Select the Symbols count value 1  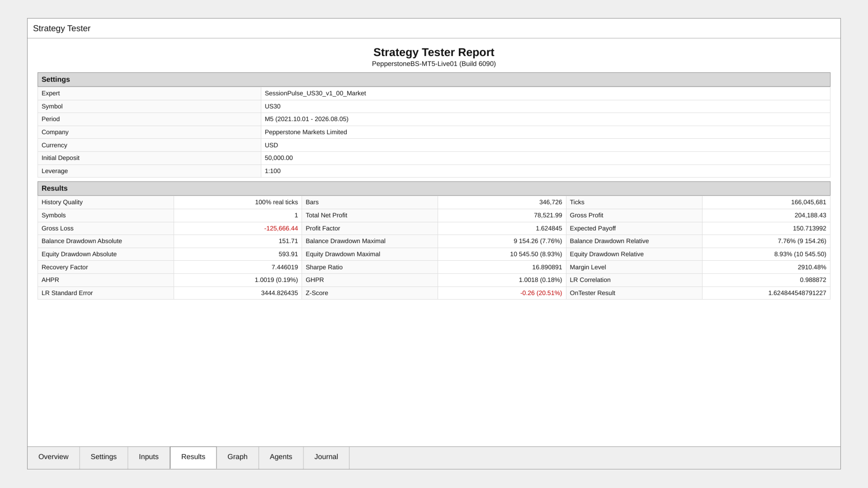[x=296, y=216]
